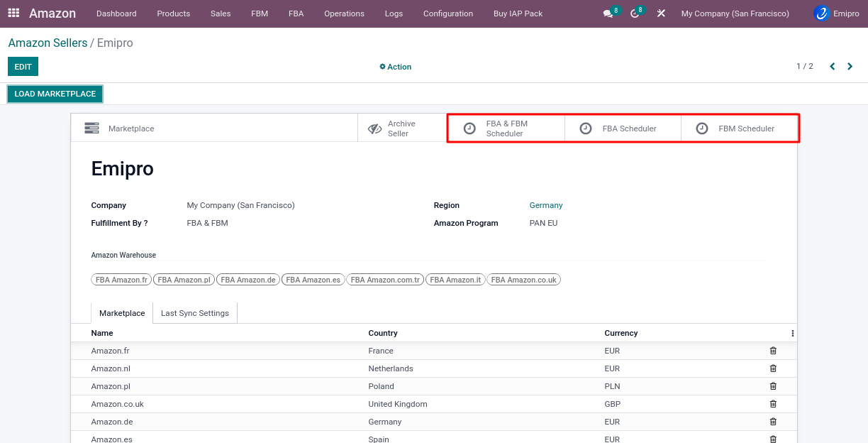Open the conversations chat bubble icon
The height and width of the screenshot is (443, 868).
[608, 13]
